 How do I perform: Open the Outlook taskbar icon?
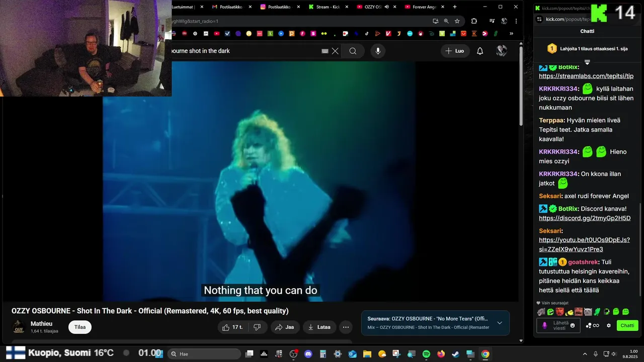(353, 354)
